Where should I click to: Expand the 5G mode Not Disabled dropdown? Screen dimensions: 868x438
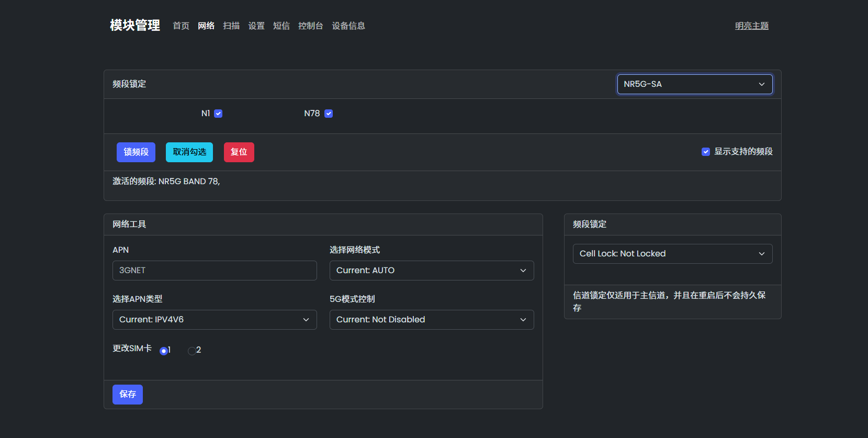click(x=431, y=320)
